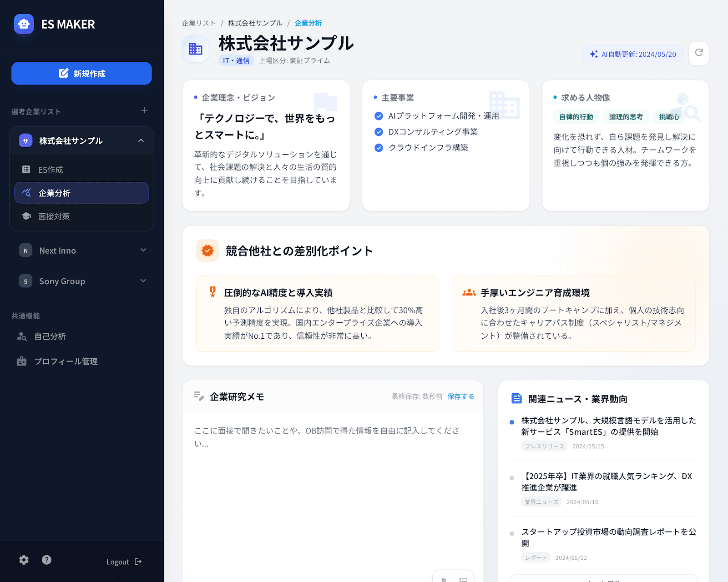
Task: Select 自己分析 under 共通機能
Action: [x=50, y=336]
